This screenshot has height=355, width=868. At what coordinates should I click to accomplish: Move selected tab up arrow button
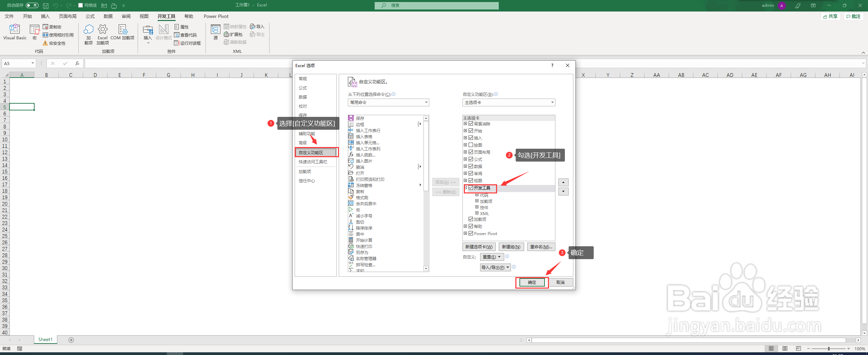point(564,182)
